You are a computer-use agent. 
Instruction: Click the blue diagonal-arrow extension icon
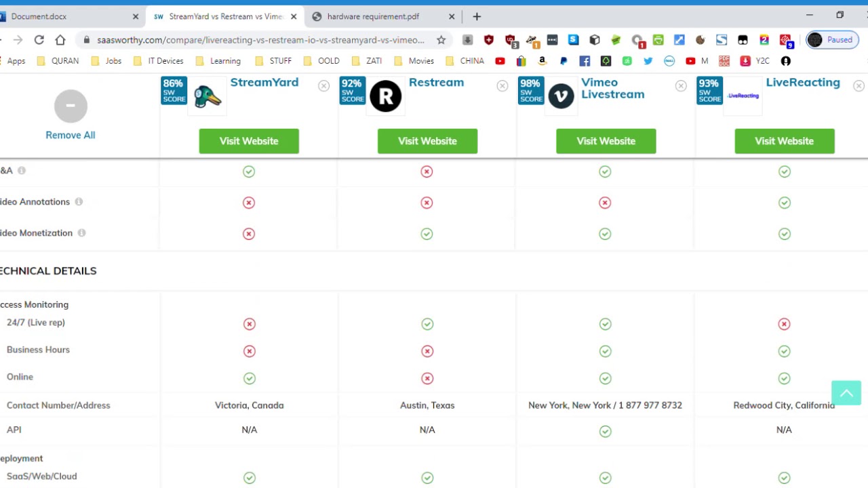[679, 40]
